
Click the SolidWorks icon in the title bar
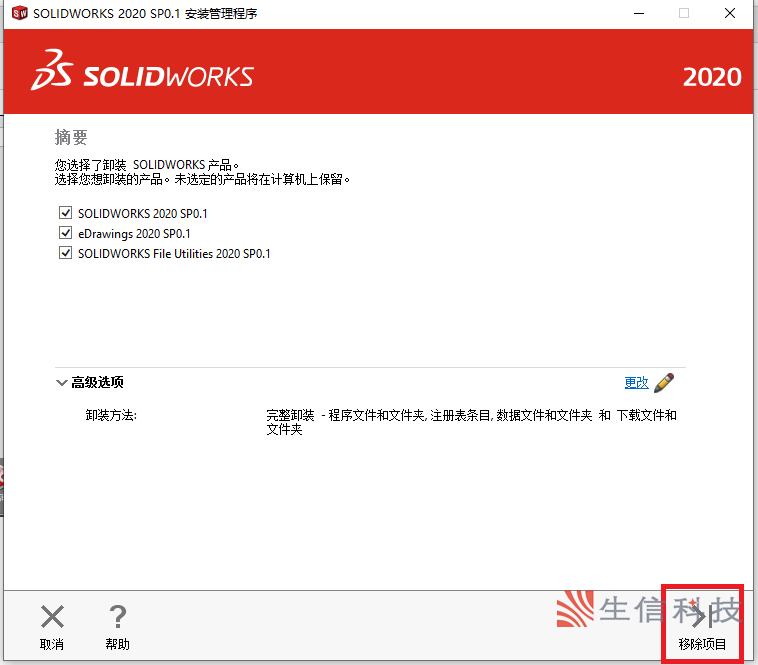pos(18,13)
